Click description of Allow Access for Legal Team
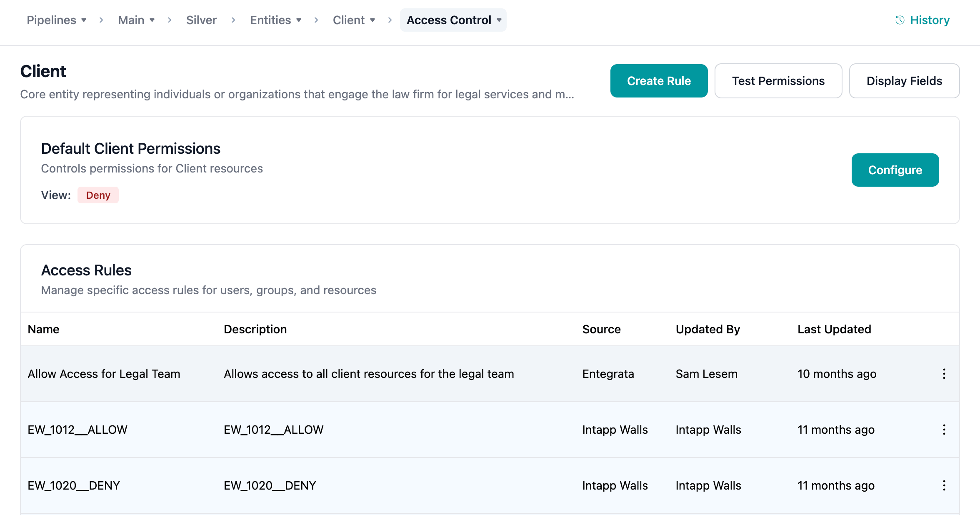Viewport: 980px width, 515px height. tap(369, 374)
